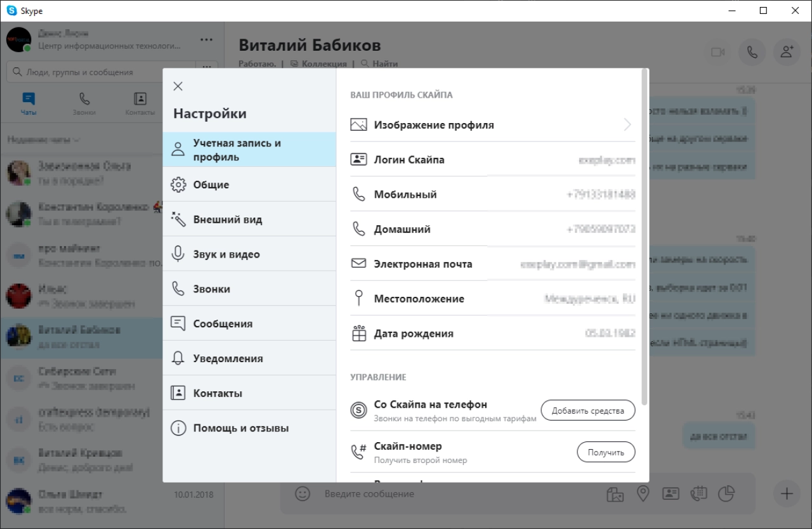Click the Логин Скайпа card icon

tap(359, 160)
